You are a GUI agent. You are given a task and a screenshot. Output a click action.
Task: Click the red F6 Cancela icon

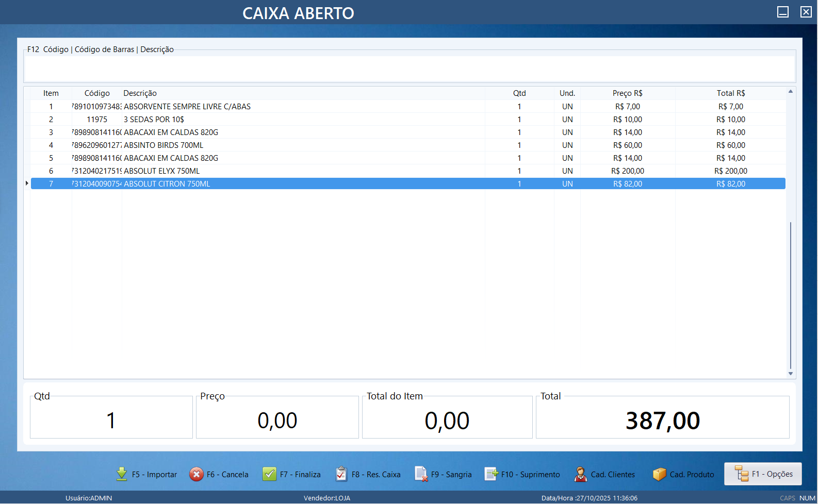click(x=197, y=474)
